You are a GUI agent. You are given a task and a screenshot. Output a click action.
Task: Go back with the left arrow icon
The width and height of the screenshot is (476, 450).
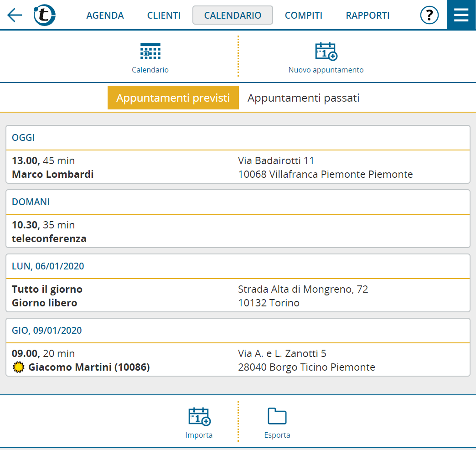click(15, 15)
